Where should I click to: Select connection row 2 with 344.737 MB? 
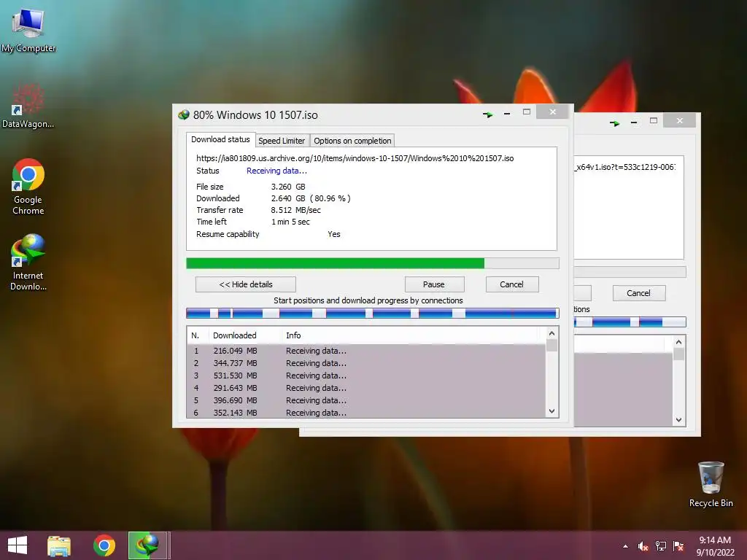(x=366, y=363)
